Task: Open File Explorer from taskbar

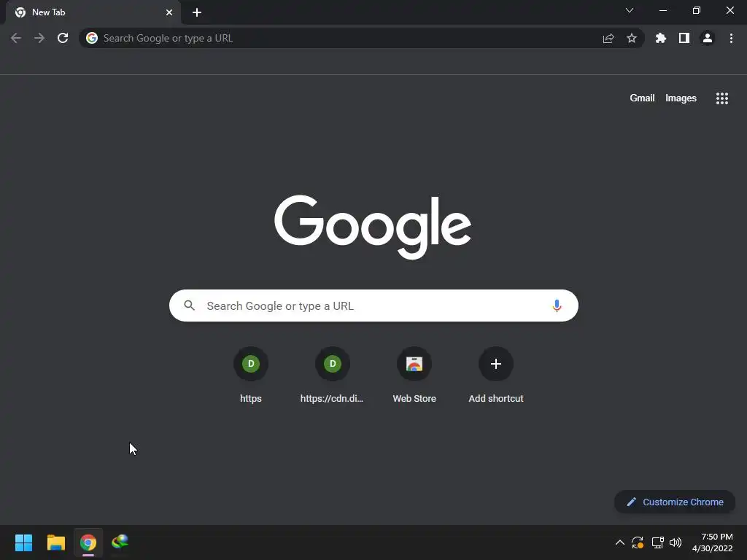Action: click(x=55, y=542)
